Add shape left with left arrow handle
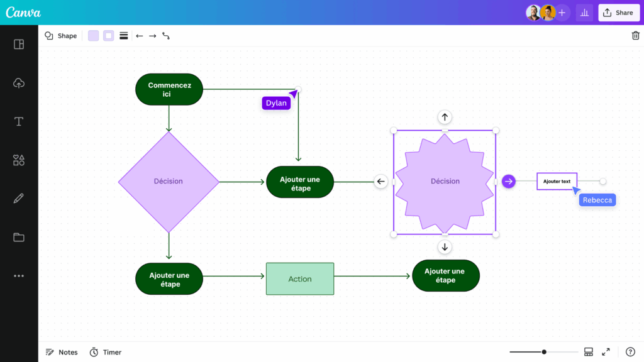The height and width of the screenshot is (362, 644). click(380, 182)
